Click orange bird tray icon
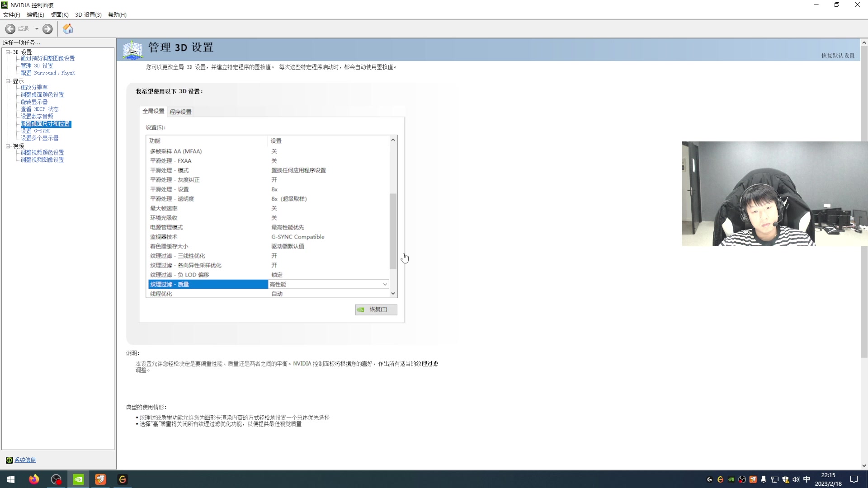The height and width of the screenshot is (488, 868). pyautogui.click(x=753, y=479)
